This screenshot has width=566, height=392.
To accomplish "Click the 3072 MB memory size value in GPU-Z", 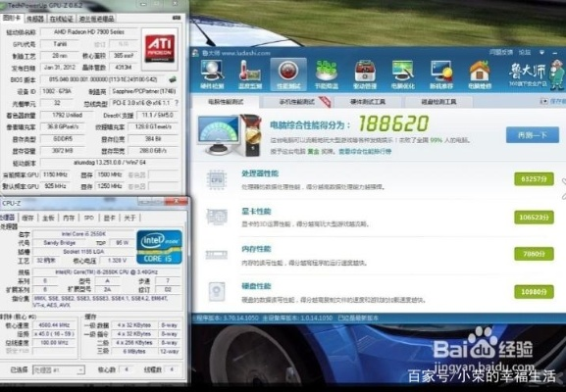I will pyautogui.click(x=63, y=151).
